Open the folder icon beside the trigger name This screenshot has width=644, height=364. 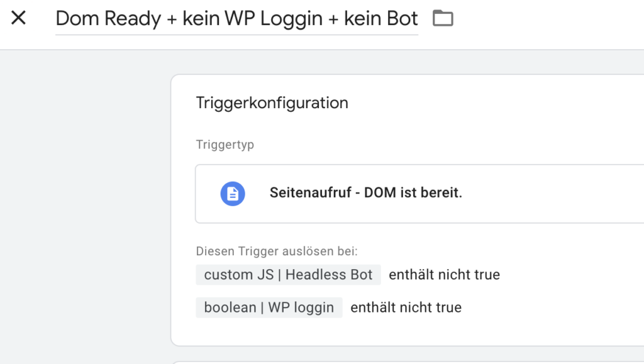click(443, 18)
